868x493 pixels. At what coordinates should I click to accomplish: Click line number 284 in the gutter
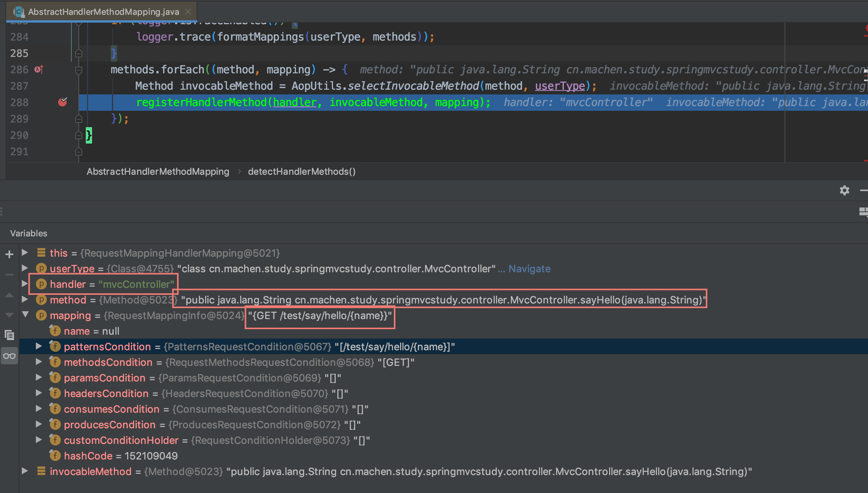pyautogui.click(x=19, y=37)
